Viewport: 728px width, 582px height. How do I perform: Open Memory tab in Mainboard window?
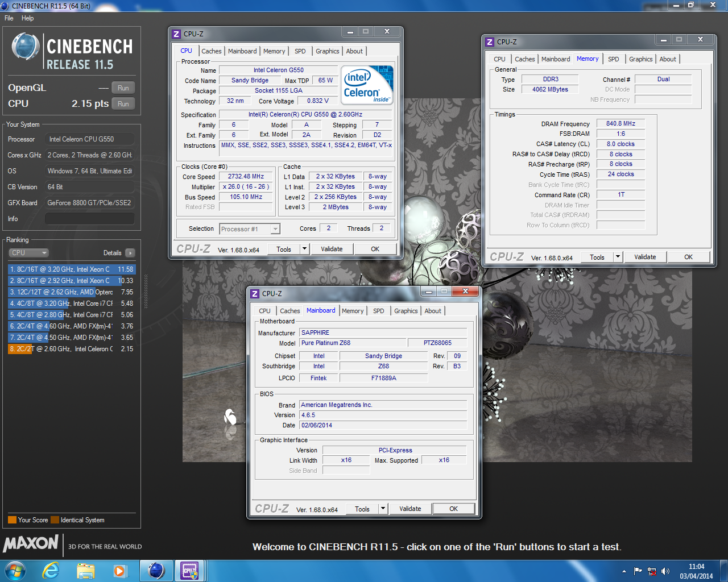(353, 311)
